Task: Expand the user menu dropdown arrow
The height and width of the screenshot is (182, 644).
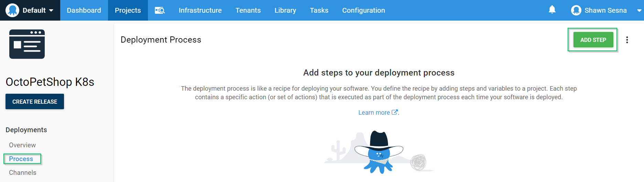Action: [639, 11]
